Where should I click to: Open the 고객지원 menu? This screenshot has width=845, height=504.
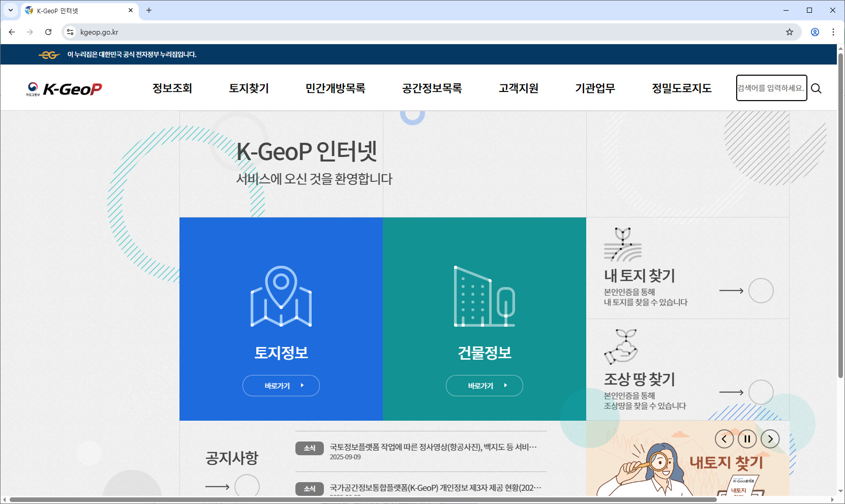[x=519, y=88]
